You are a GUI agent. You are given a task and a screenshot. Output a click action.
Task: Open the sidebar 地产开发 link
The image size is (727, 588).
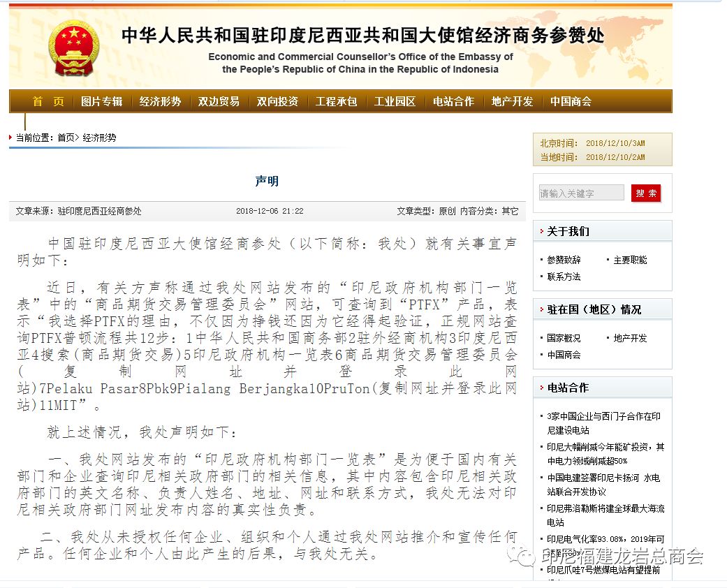(630, 338)
